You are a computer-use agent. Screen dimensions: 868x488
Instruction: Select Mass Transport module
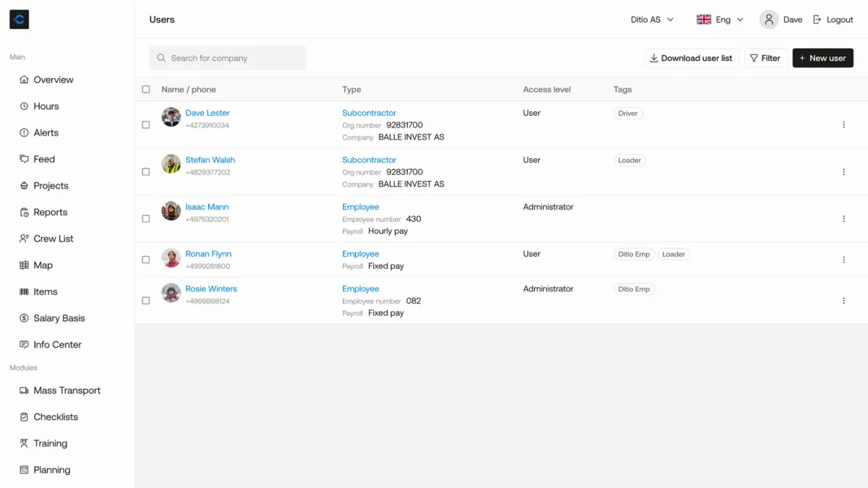tap(67, 390)
